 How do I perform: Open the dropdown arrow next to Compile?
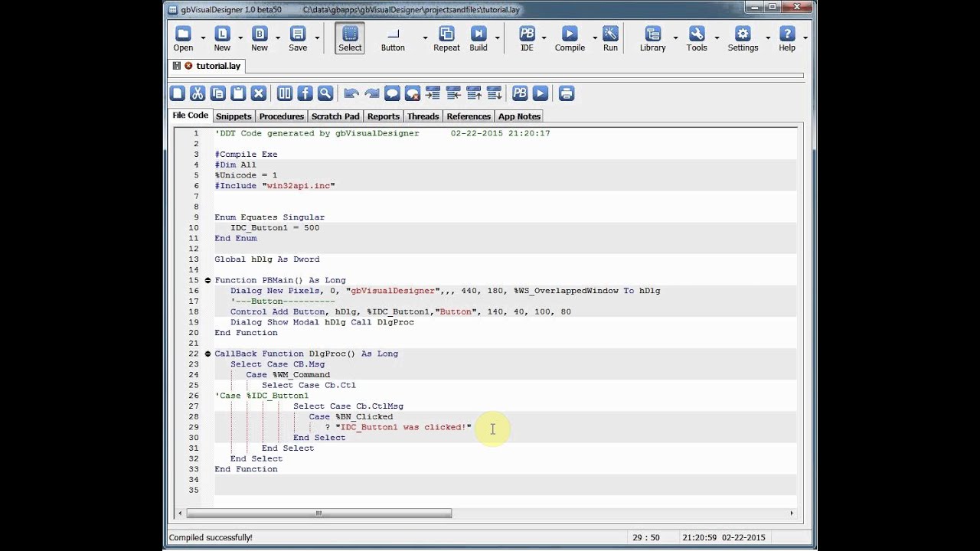[x=594, y=37]
